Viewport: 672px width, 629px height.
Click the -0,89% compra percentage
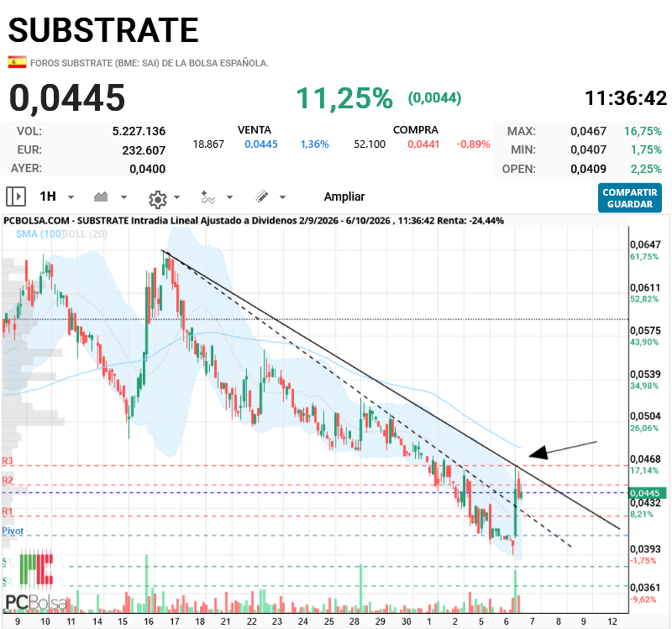(x=473, y=144)
